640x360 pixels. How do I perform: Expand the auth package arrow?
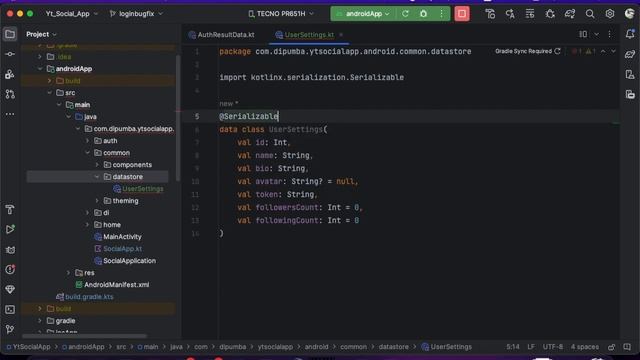coord(87,141)
